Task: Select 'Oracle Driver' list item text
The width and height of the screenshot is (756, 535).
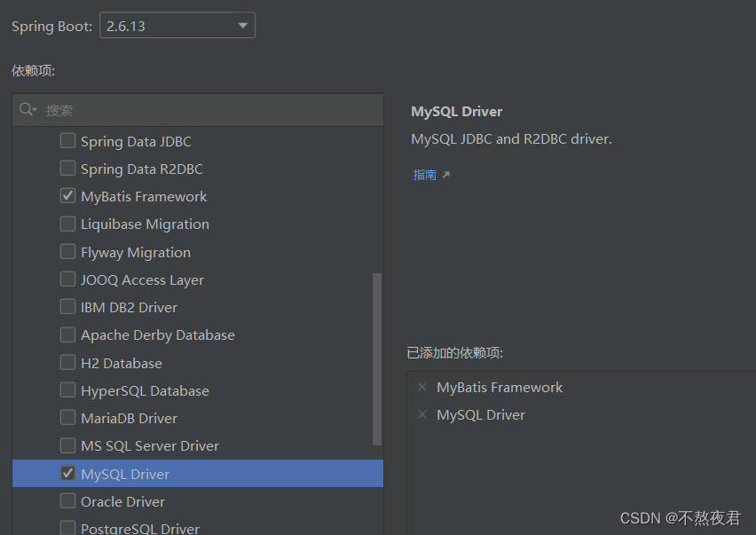Action: (x=123, y=502)
